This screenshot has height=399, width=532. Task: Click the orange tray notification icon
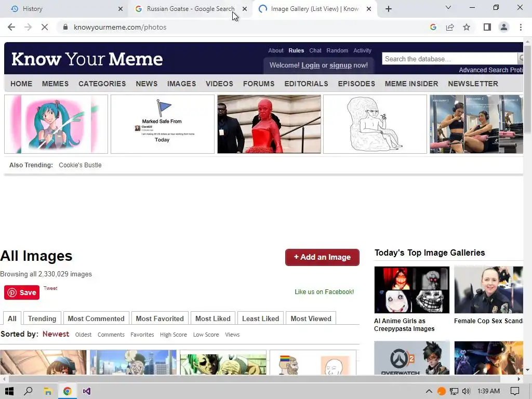441,391
